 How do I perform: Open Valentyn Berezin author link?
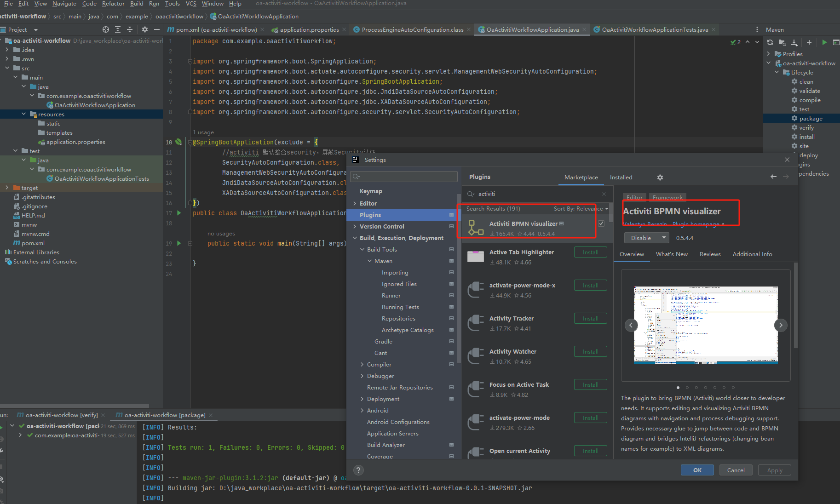645,224
